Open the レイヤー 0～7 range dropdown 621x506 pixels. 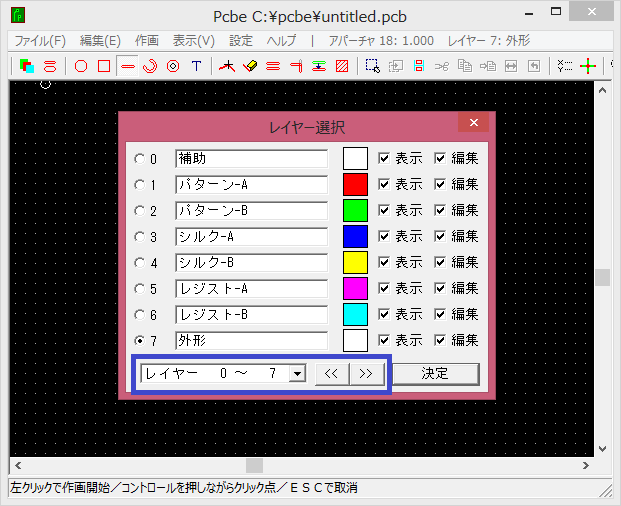pyautogui.click(x=296, y=374)
